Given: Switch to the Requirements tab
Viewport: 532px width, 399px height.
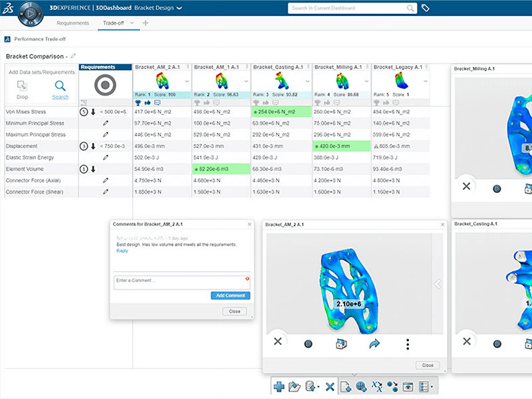Looking at the screenshot, I should (72, 22).
